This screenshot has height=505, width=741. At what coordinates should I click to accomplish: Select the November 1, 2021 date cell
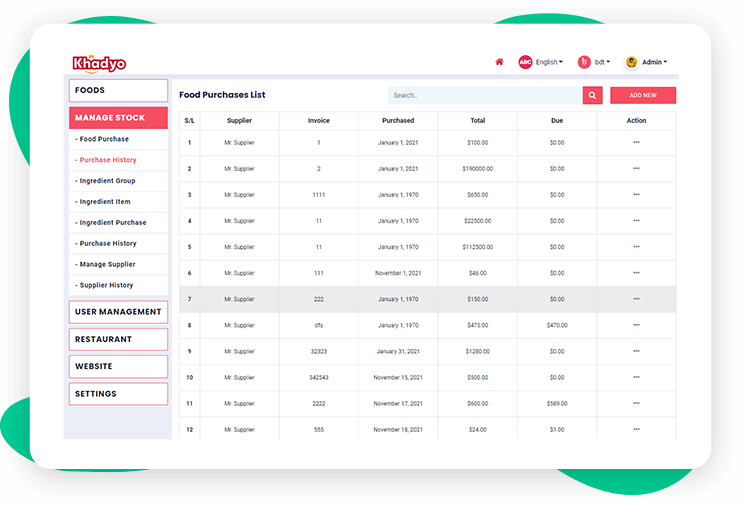coord(398,273)
